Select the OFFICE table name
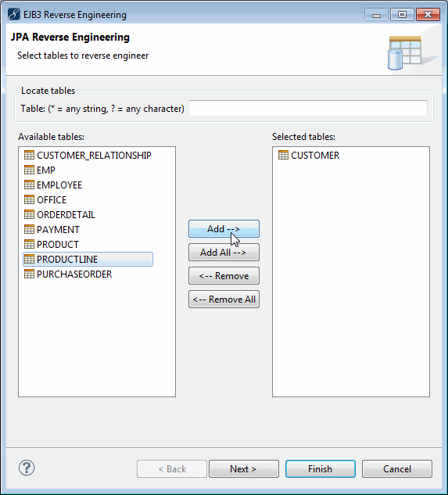448x495 pixels. (52, 200)
